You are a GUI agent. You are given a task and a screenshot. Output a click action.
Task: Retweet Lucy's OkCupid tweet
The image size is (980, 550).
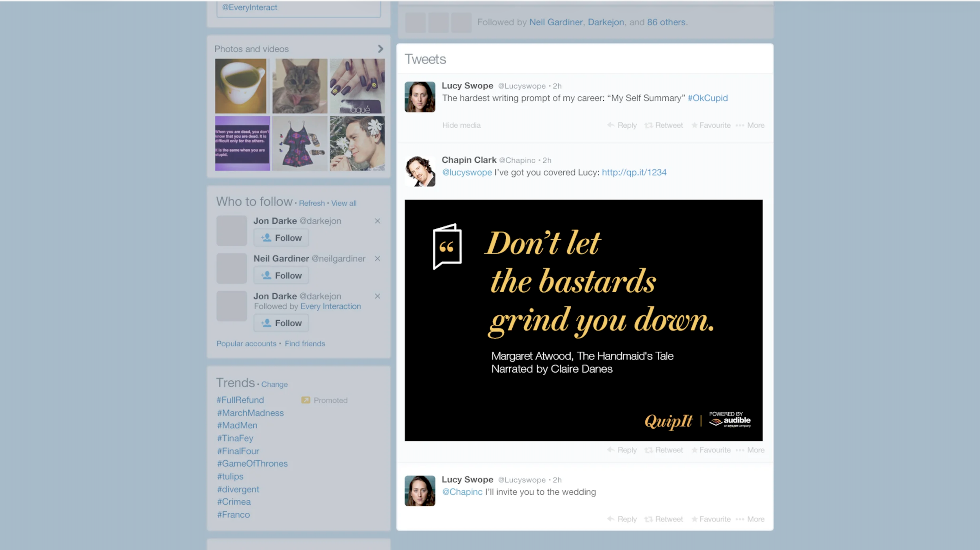664,125
